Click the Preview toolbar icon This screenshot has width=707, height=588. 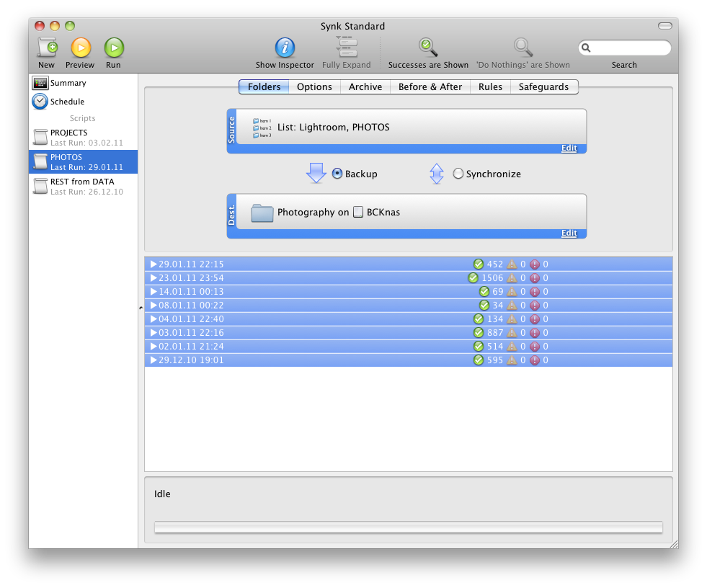(81, 48)
